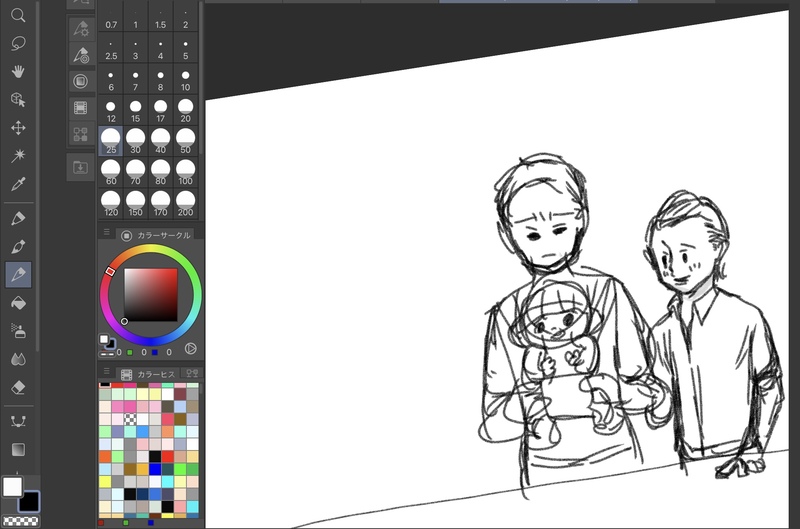Screen dimensions: 800x529
Task: Select the Eyedropper tool
Action: [18, 184]
